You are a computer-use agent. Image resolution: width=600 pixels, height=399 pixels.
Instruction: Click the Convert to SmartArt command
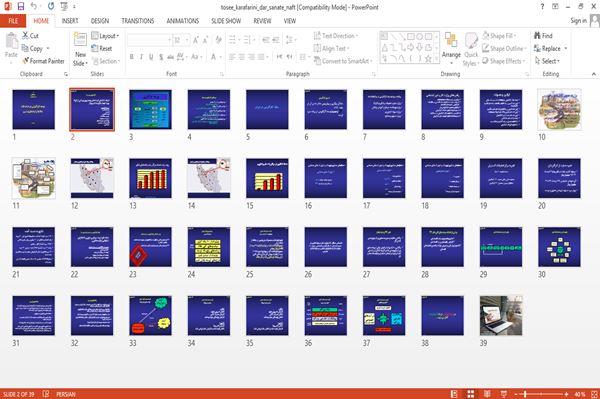[x=343, y=61]
